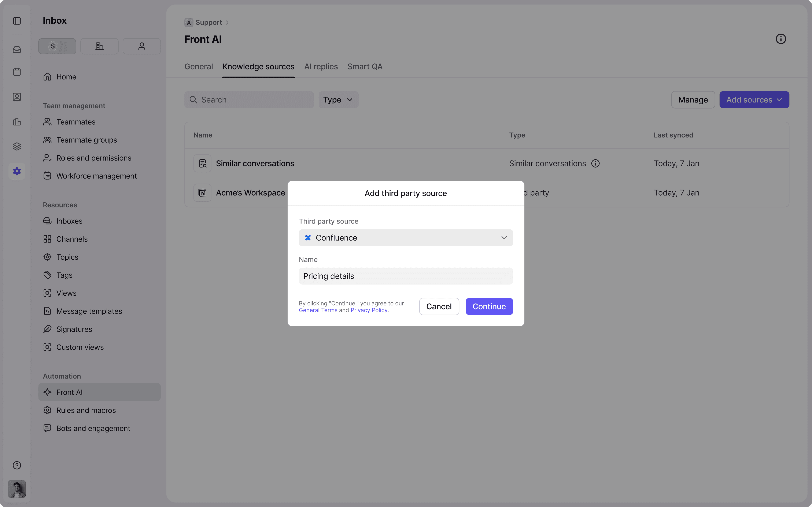Open the Privacy Policy link
812x507 pixels.
click(368, 310)
